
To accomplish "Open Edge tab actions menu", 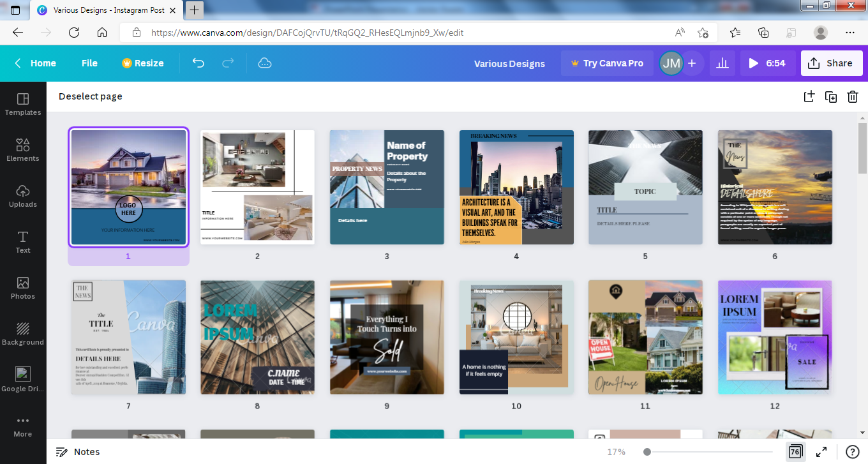I will click(15, 10).
